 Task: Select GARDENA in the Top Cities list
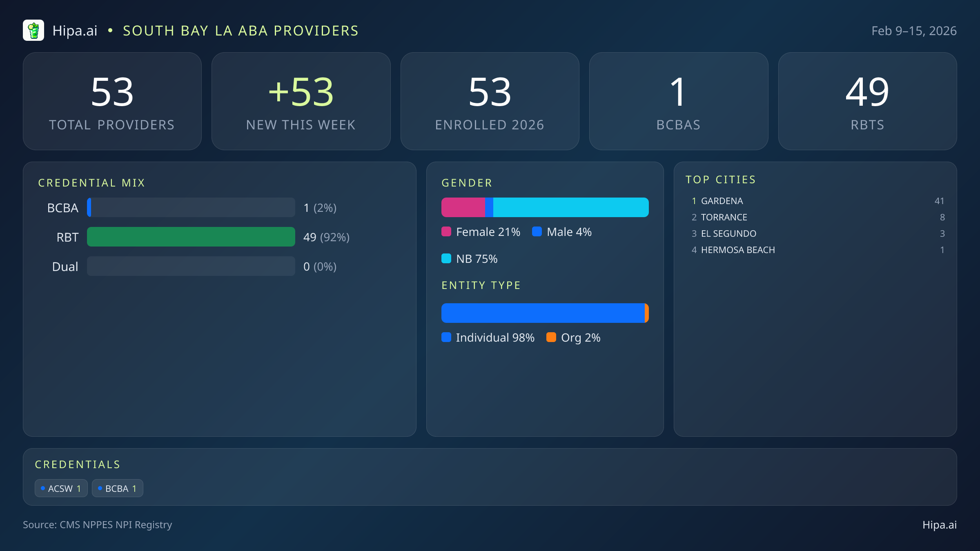pyautogui.click(x=722, y=201)
